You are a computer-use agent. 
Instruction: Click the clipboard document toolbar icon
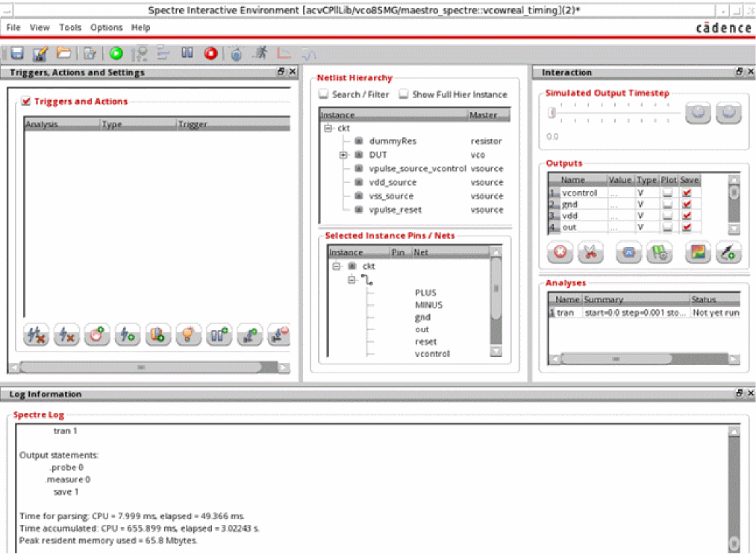tap(90, 53)
